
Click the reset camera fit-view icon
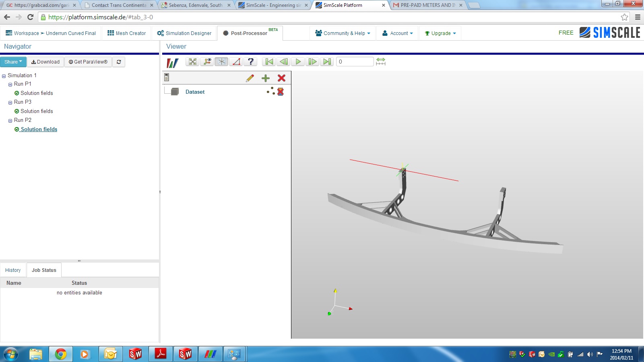[x=193, y=62]
